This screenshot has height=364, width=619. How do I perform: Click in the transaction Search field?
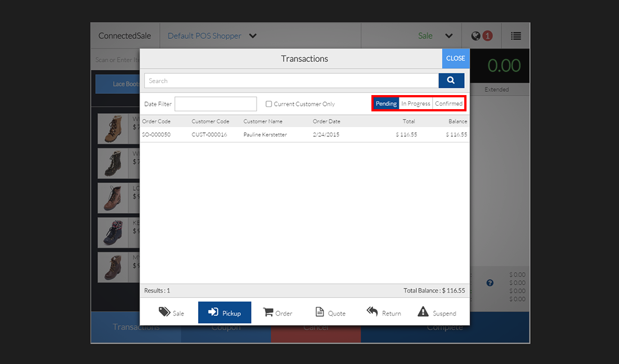(x=291, y=81)
